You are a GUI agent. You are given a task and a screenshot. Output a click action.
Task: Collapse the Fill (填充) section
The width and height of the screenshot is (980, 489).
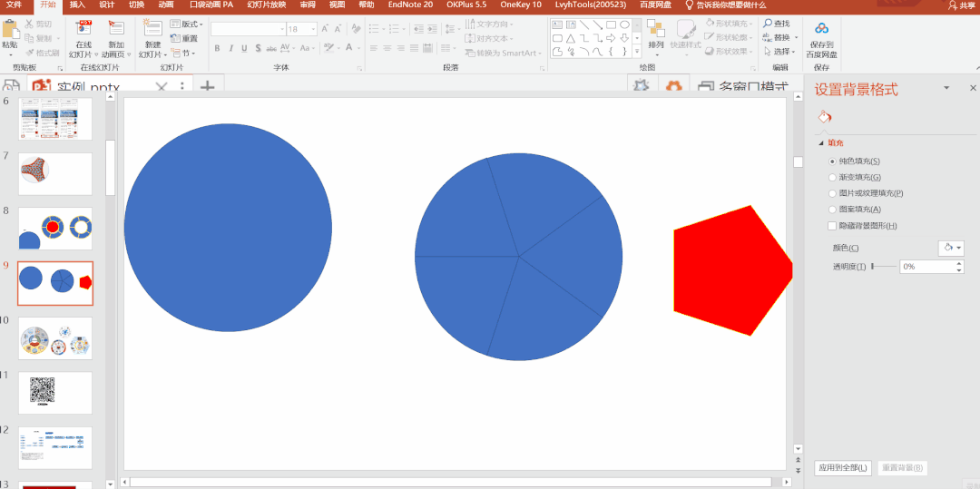tap(820, 143)
